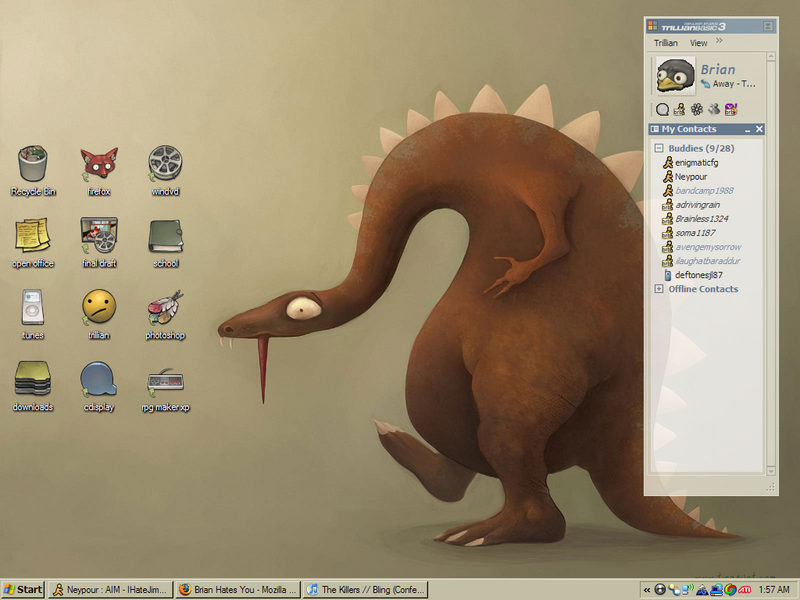
Task: Select the Final Draft desktop icon
Action: click(98, 236)
